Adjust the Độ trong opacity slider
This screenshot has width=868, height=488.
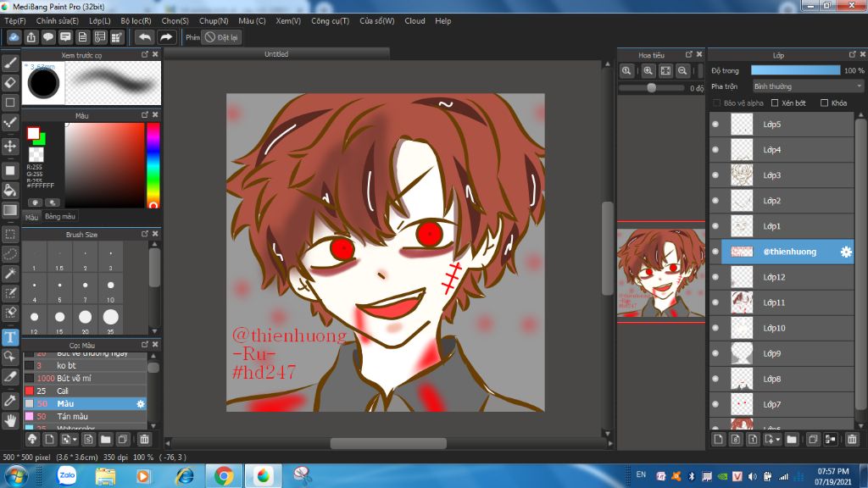(x=795, y=70)
